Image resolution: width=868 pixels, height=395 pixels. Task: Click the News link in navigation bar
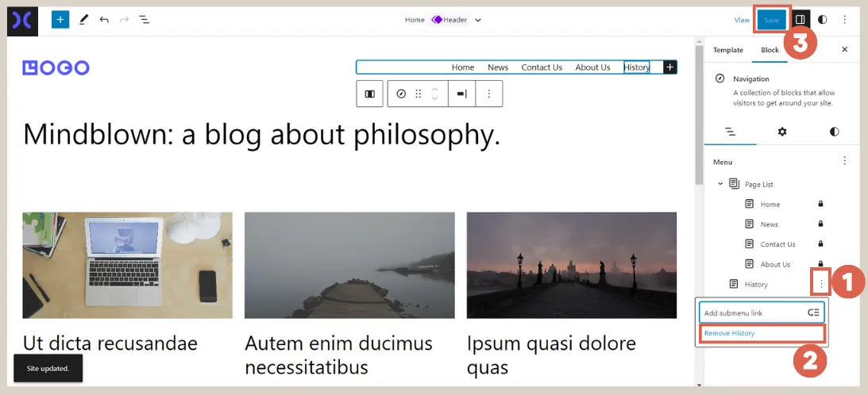point(498,67)
